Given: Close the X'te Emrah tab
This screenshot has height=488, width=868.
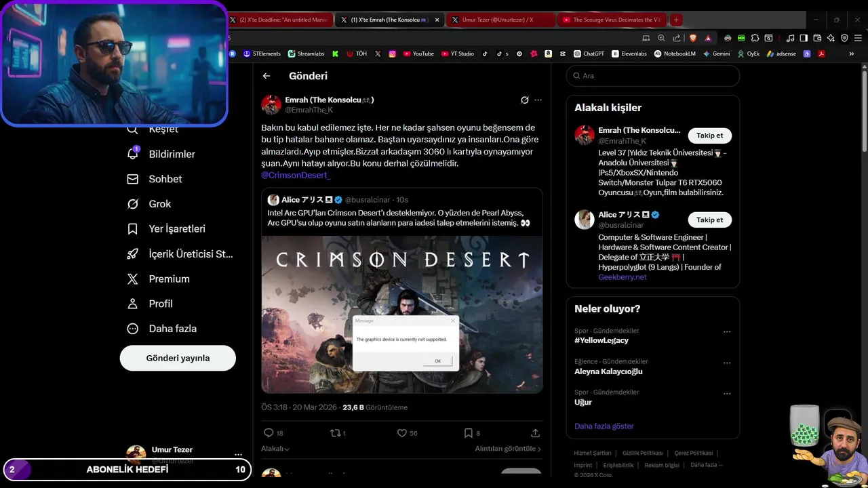Looking at the screenshot, I should point(437,20).
